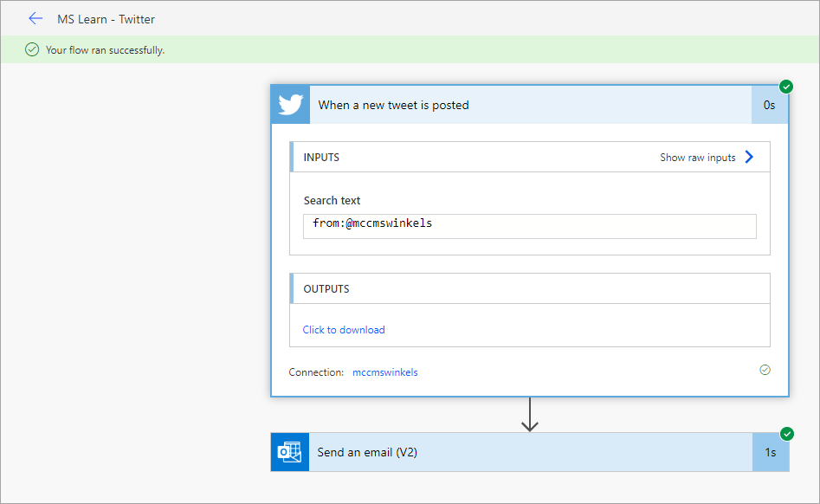Open the Outlook icon on Send an email
This screenshot has width=820, height=504.
[290, 452]
